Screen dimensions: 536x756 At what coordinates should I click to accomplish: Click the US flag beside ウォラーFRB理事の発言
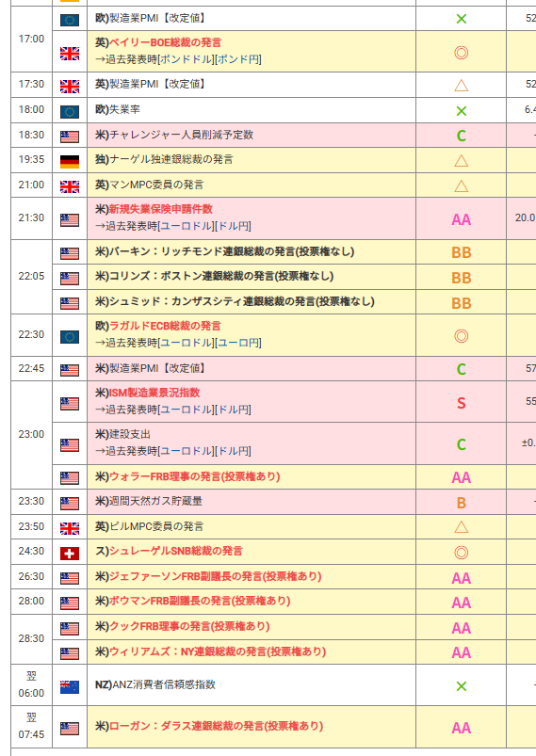point(70,478)
